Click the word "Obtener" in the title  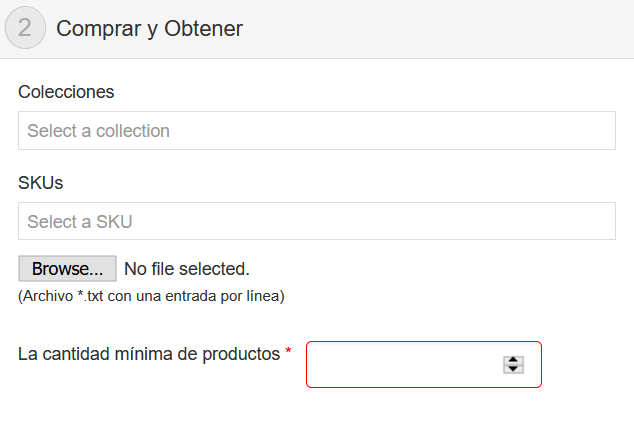pos(206,28)
